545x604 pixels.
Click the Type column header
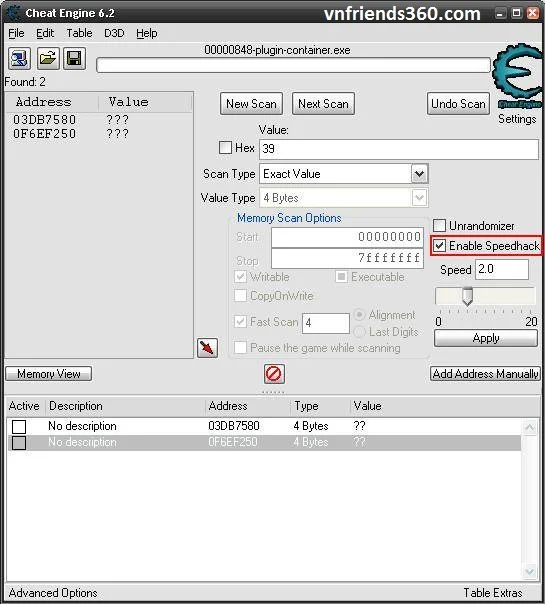[x=320, y=406]
